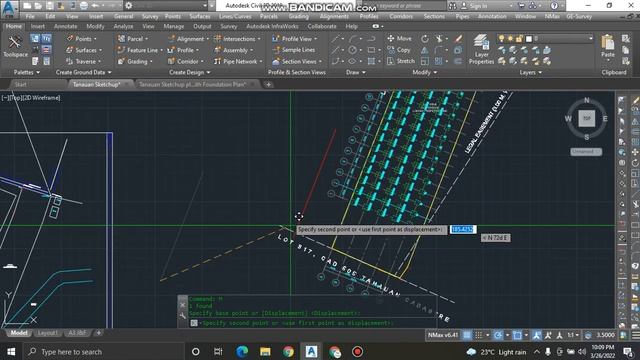Select the Trim tool scissors icon
Screen dimensions: 640x360
[x=439, y=39]
